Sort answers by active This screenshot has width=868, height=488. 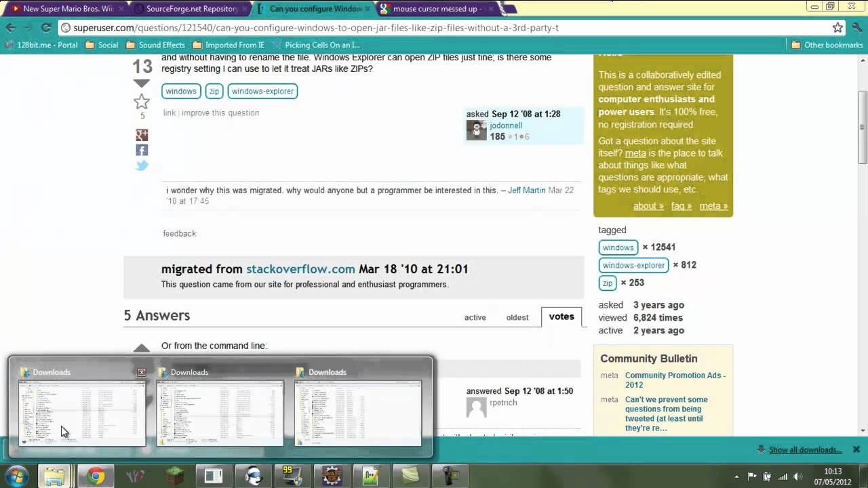click(475, 317)
